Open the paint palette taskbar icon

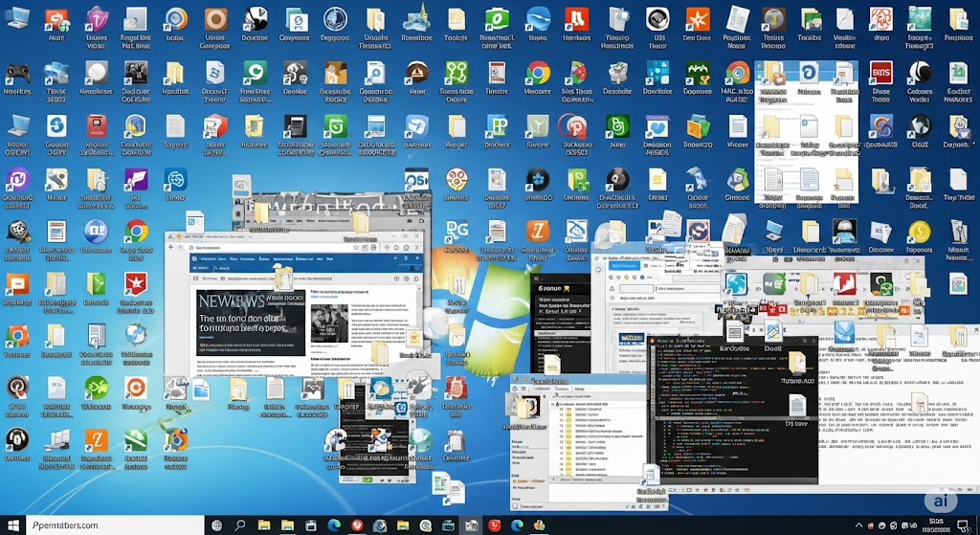(540, 525)
